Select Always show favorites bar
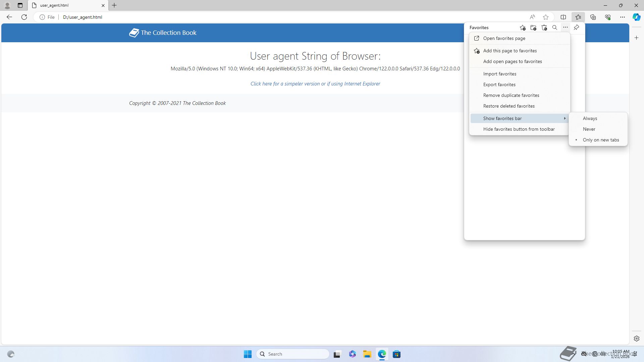 point(590,118)
